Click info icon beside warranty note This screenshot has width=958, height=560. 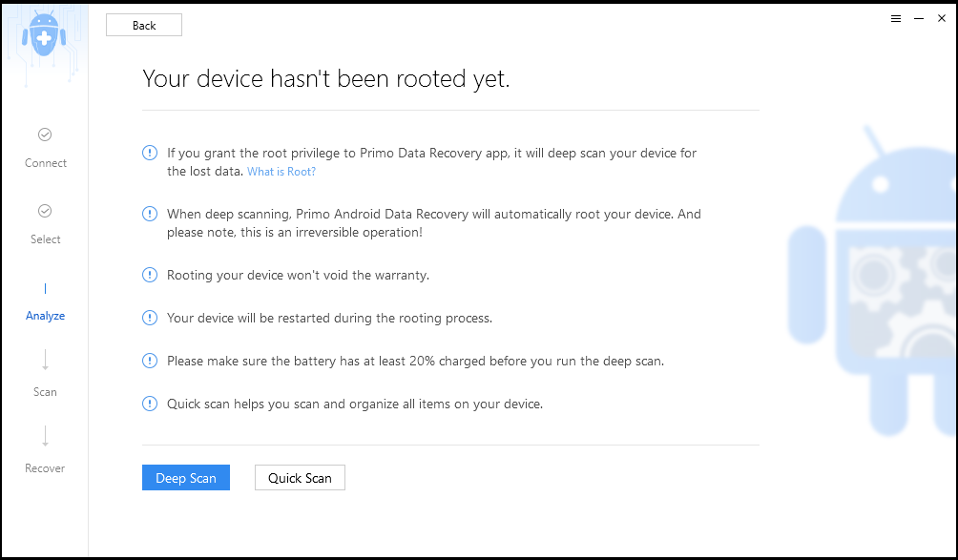coord(150,275)
